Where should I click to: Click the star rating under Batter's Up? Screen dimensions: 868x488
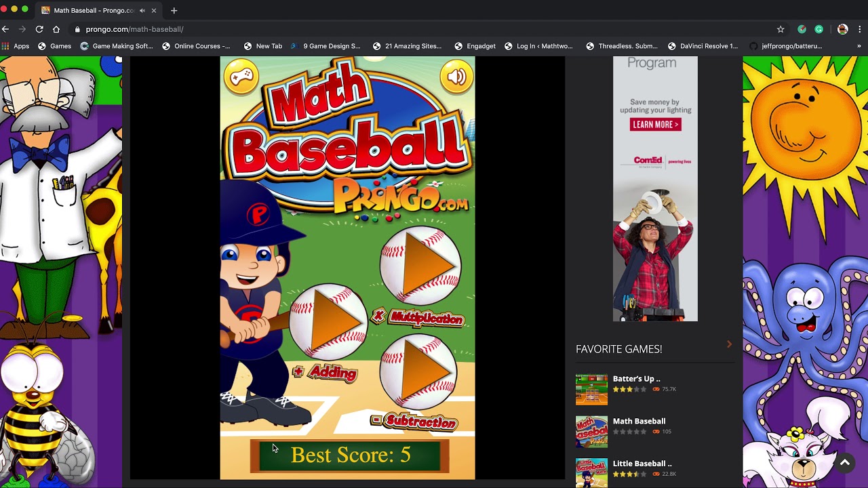pyautogui.click(x=629, y=390)
